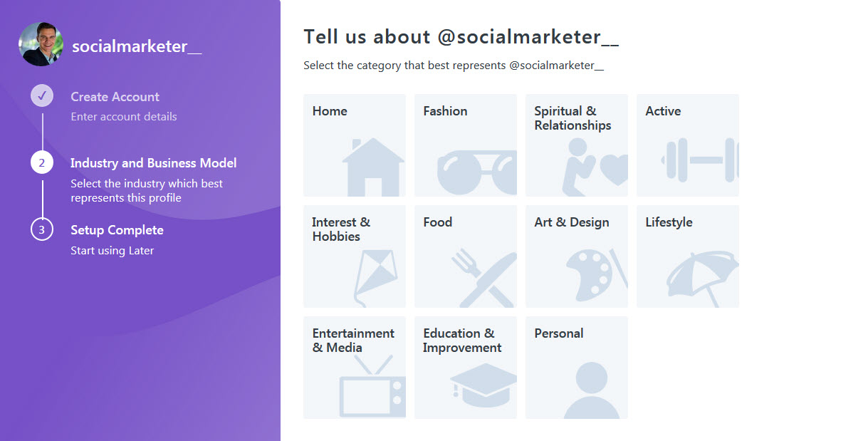Choose the Education & Improvement category label
Image resolution: width=868 pixels, height=441 pixels.
(462, 341)
